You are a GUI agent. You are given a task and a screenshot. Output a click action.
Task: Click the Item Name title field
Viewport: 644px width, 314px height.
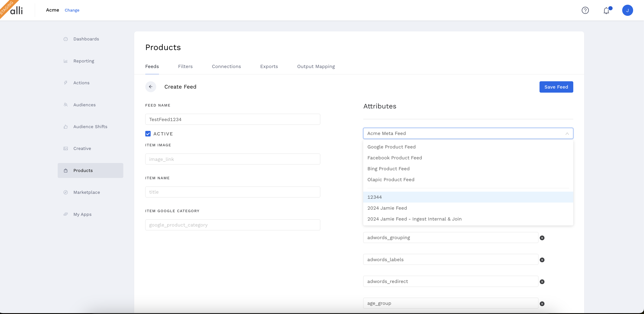pyautogui.click(x=232, y=192)
